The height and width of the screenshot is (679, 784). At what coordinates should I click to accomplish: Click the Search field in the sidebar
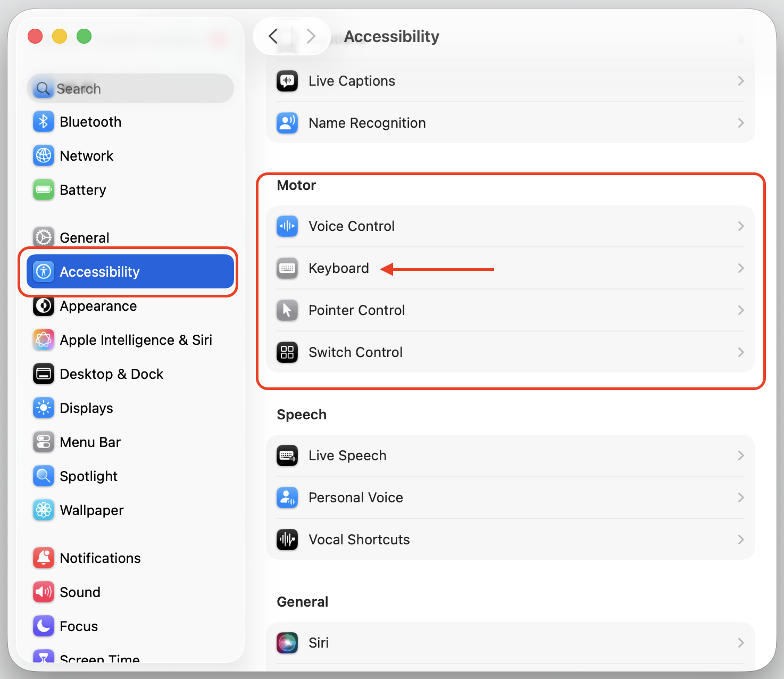click(x=130, y=88)
